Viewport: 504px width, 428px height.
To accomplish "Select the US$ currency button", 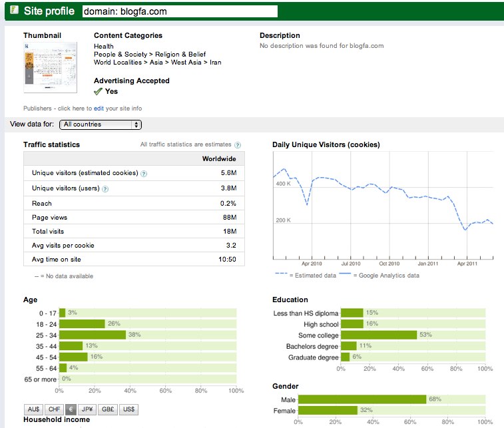I will pyautogui.click(x=129, y=409).
